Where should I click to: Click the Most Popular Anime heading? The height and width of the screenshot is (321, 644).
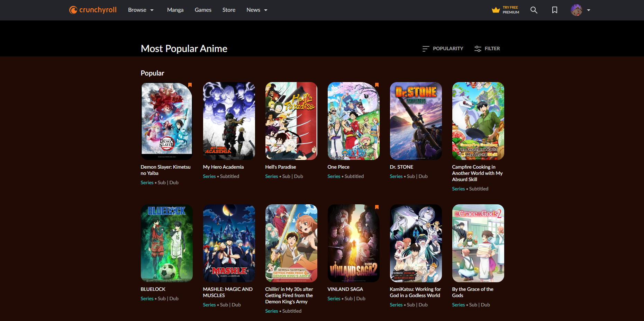coord(184,48)
